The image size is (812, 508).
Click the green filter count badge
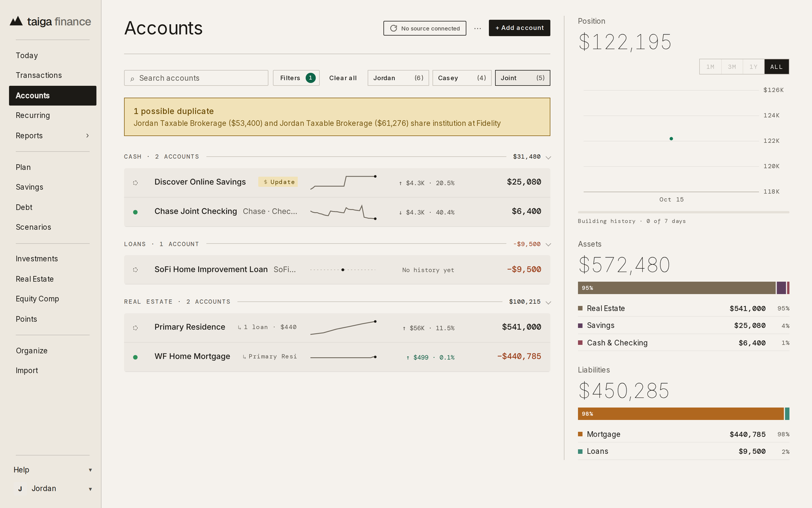pos(311,78)
